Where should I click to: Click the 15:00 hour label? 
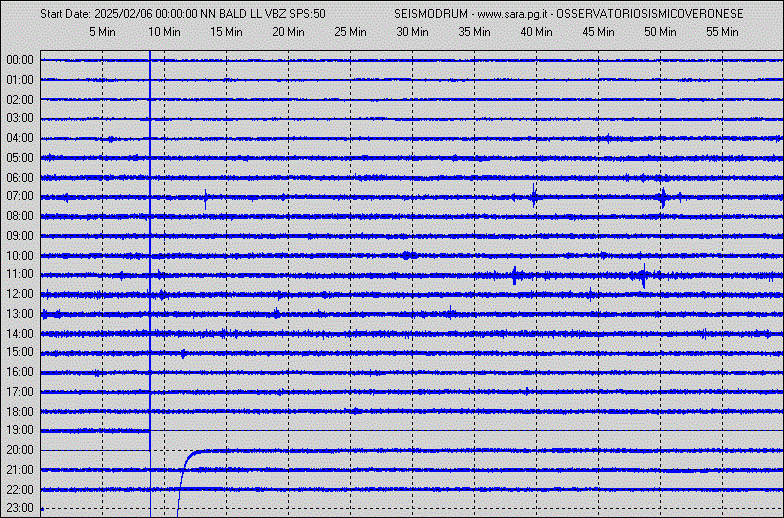point(20,352)
